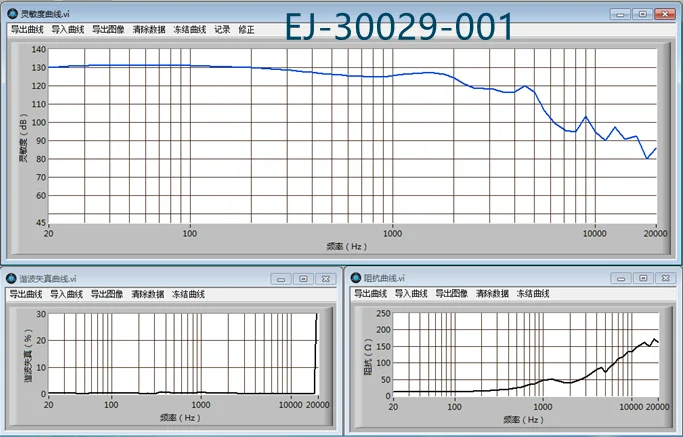Open 导出曲线 menu in 灵敏度曲线 window

27,30
